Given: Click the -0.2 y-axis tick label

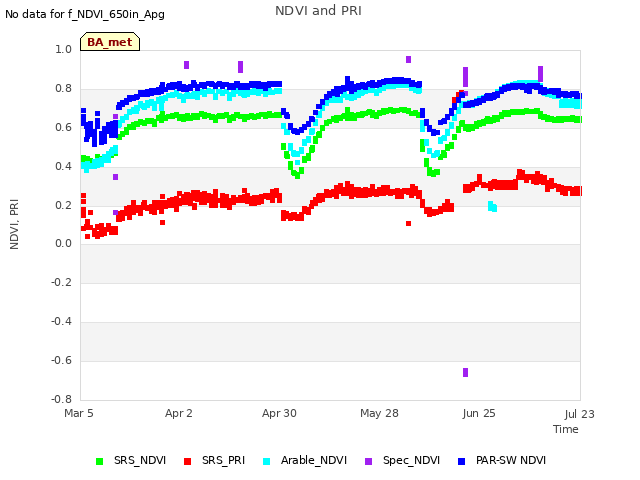Looking at the screenshot, I should tap(61, 282).
